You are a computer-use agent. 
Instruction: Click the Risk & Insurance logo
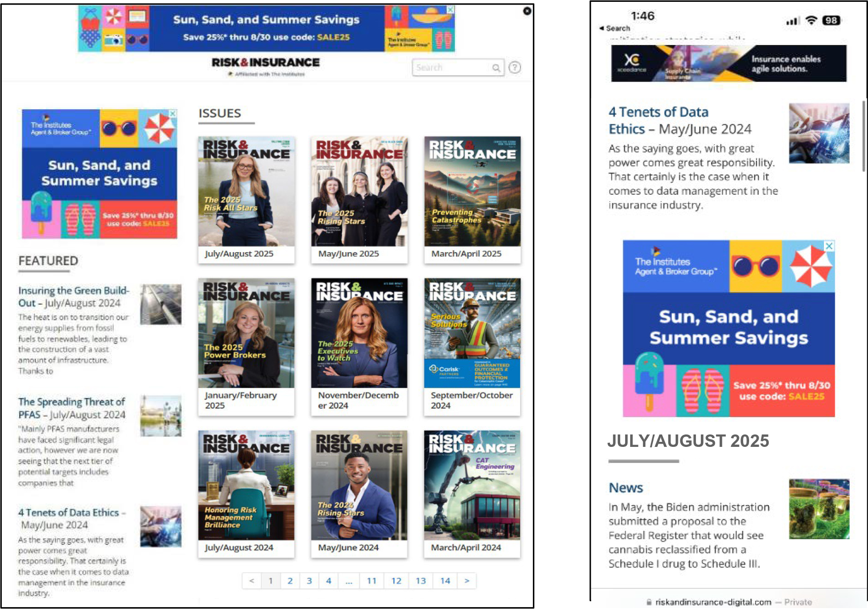(265, 63)
